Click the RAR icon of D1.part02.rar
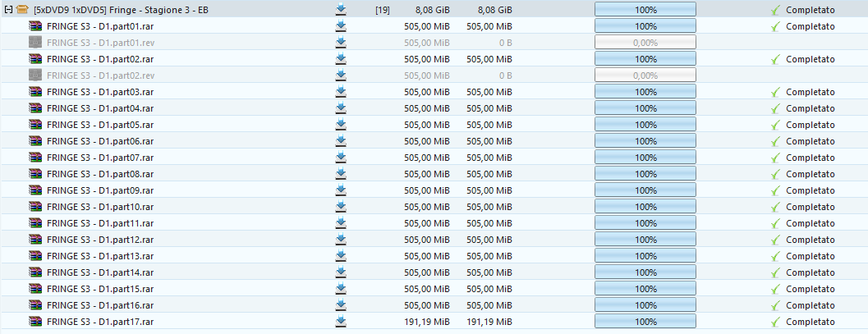 coord(35,59)
